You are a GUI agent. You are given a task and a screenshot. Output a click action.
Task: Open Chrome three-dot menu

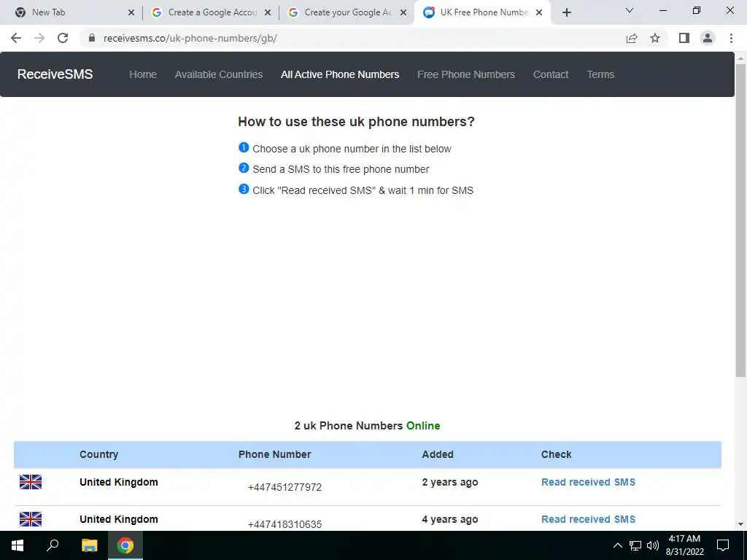pyautogui.click(x=731, y=38)
